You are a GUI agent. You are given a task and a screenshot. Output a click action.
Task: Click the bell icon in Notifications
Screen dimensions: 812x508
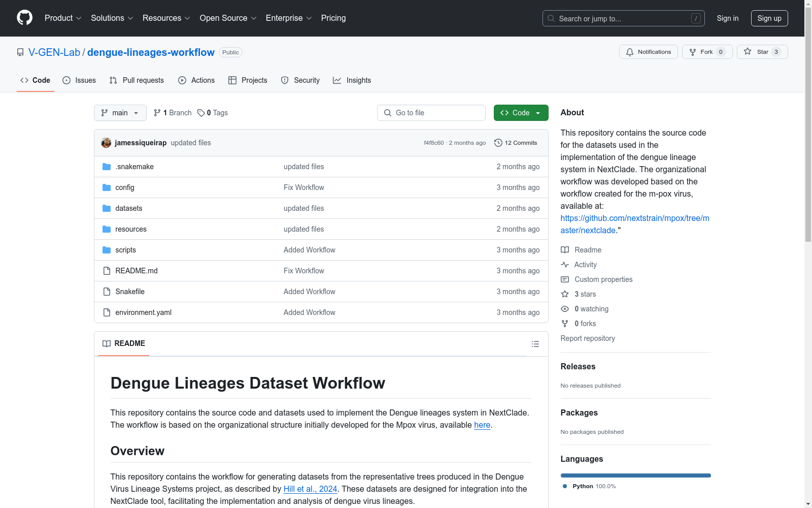630,52
